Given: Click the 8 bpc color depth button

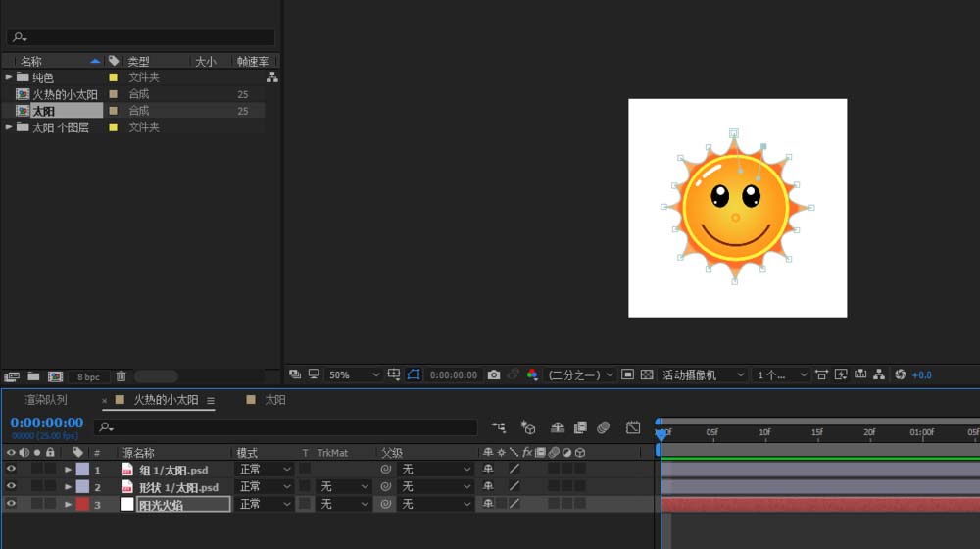Looking at the screenshot, I should click(88, 376).
